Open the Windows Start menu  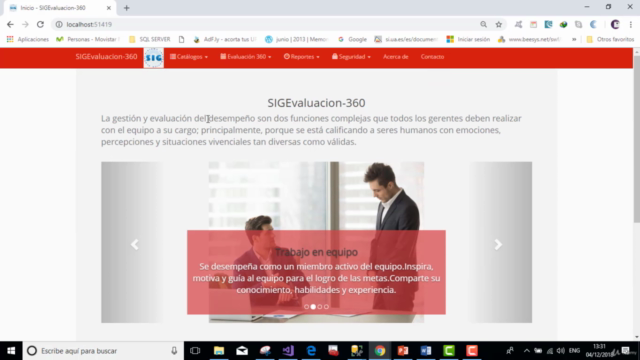[x=11, y=351]
